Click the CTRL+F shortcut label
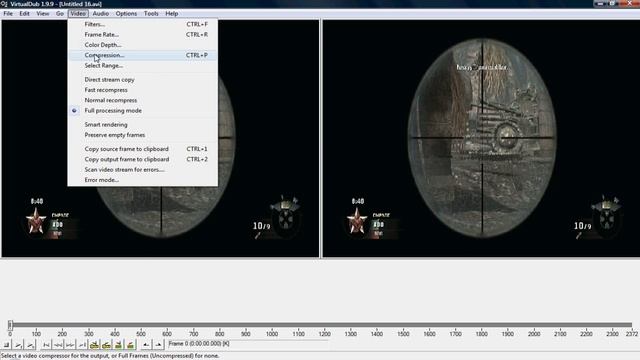The image size is (640, 360). (x=197, y=24)
